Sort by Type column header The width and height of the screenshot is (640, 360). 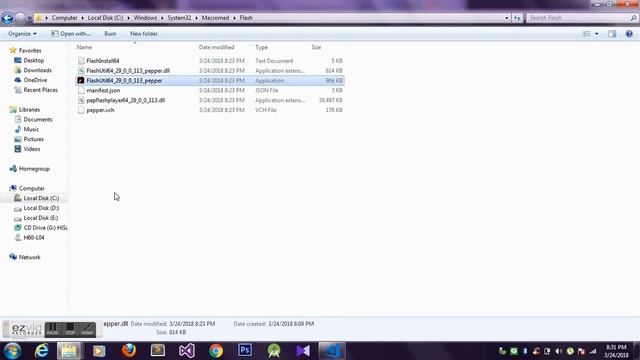point(261,48)
